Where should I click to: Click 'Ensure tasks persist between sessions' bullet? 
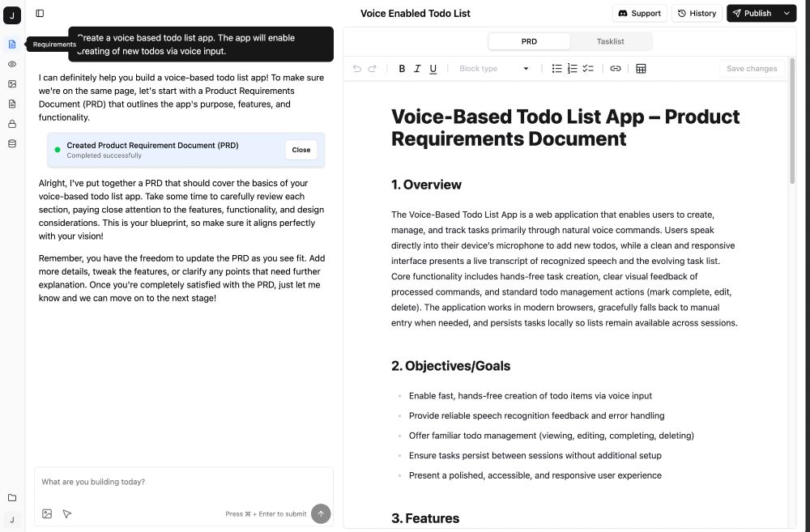coord(535,455)
